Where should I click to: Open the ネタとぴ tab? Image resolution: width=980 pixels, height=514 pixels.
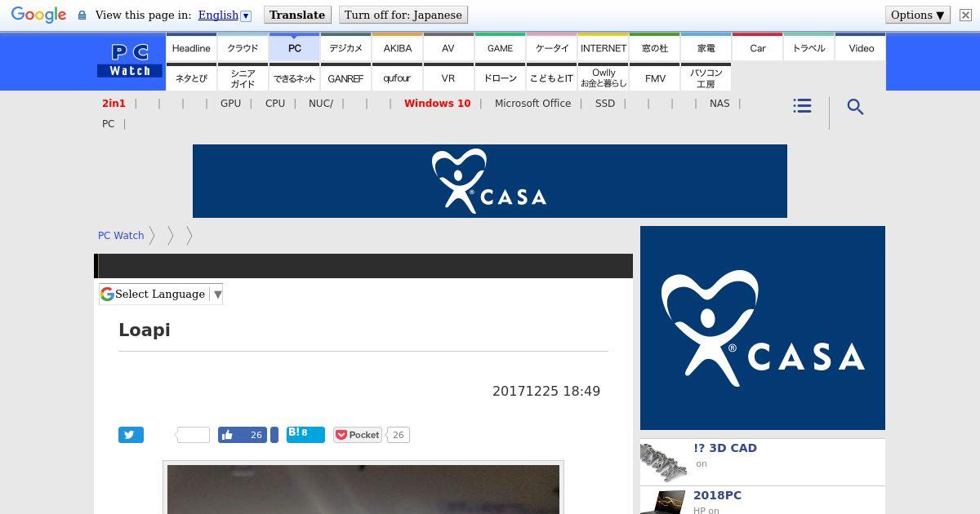coord(191,78)
